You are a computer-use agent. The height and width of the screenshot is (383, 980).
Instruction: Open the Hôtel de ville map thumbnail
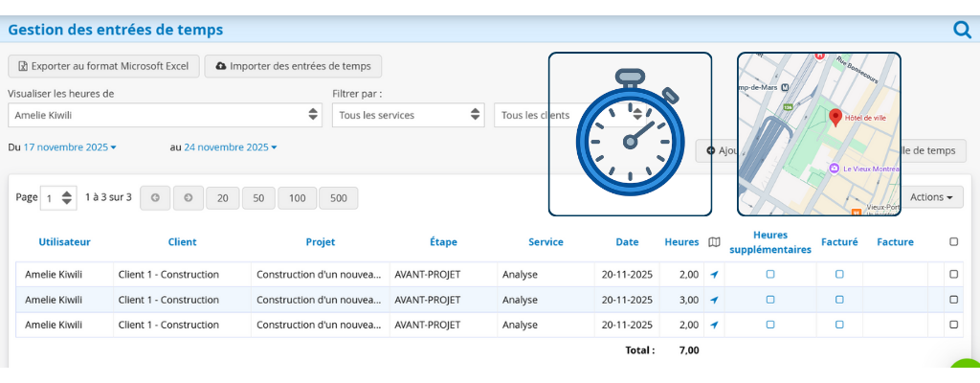pyautogui.click(x=818, y=134)
